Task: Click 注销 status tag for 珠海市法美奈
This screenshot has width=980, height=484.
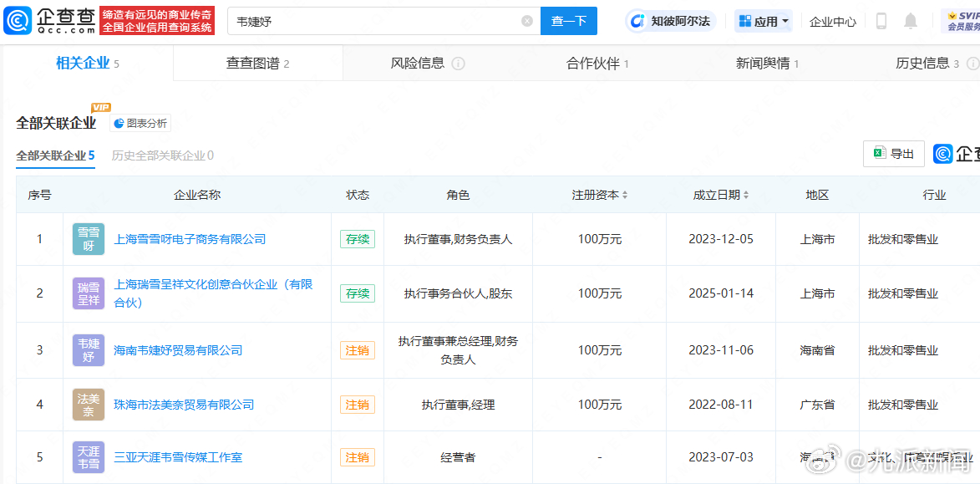Action: (358, 405)
